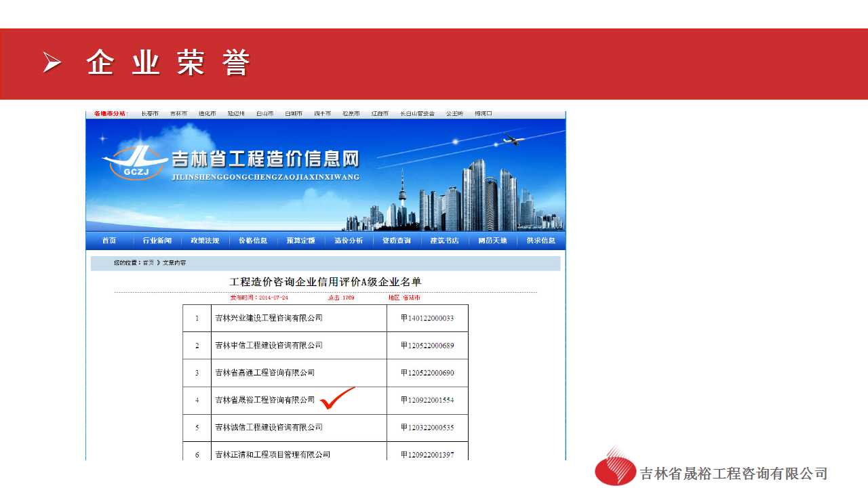Click the red checkmark next to 吉林省晟裕
This screenshot has height=488, width=868.
[337, 398]
